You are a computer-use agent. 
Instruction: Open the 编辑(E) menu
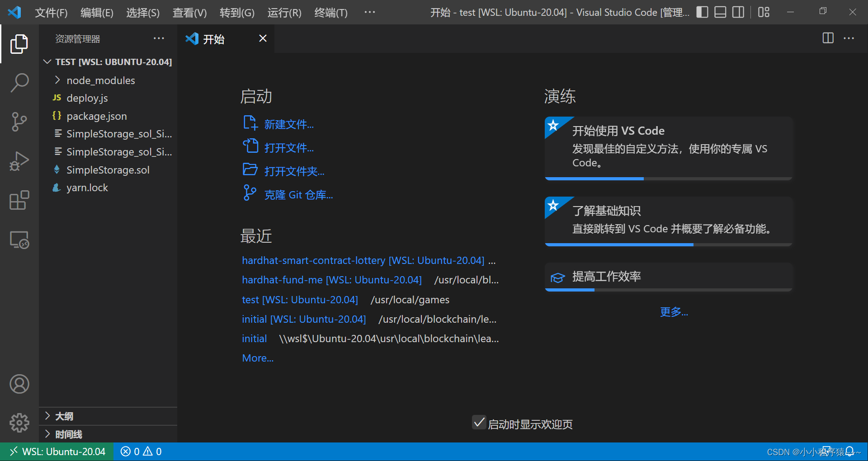point(97,13)
